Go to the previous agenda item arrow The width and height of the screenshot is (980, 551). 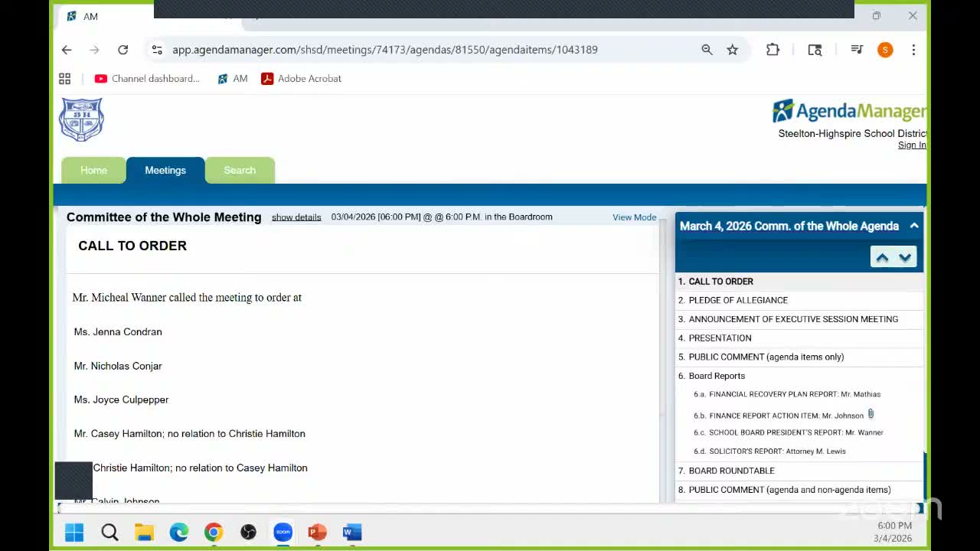882,257
